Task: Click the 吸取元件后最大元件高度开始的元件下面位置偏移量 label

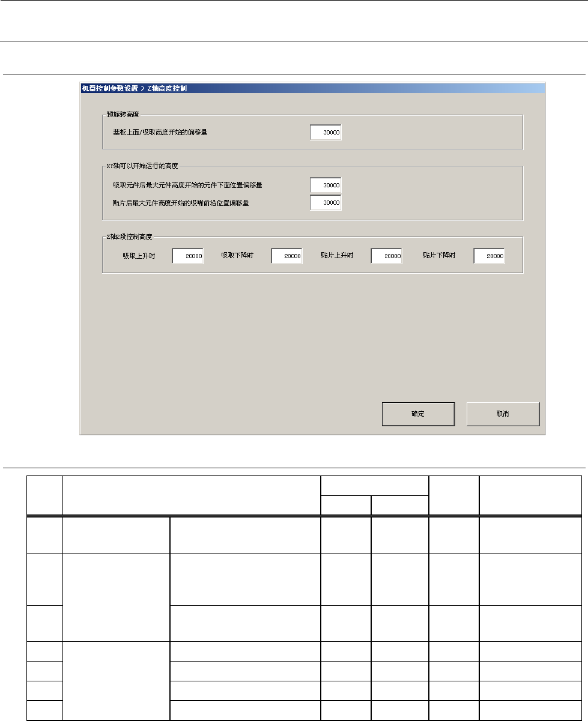Action: click(187, 186)
